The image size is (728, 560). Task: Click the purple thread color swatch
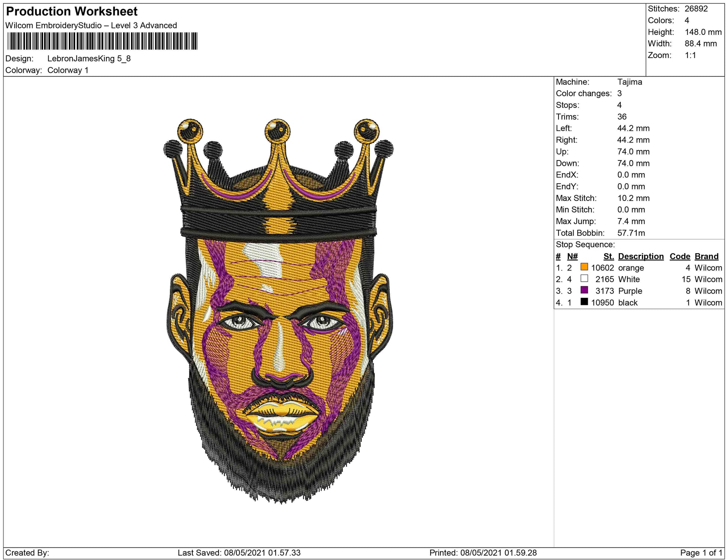pyautogui.click(x=584, y=290)
